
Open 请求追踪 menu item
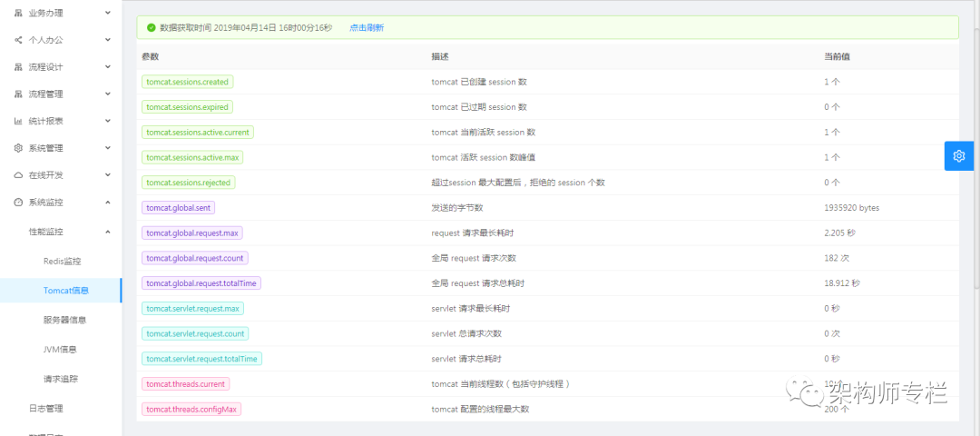click(62, 379)
